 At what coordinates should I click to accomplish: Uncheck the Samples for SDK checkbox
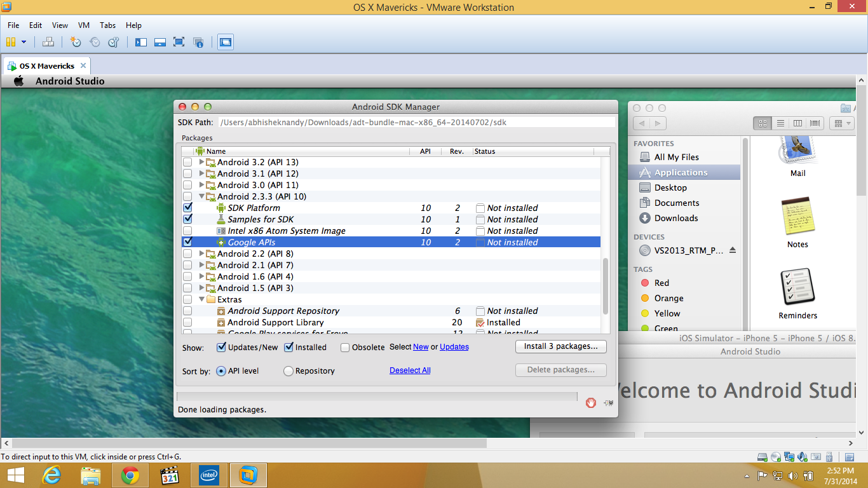(187, 219)
